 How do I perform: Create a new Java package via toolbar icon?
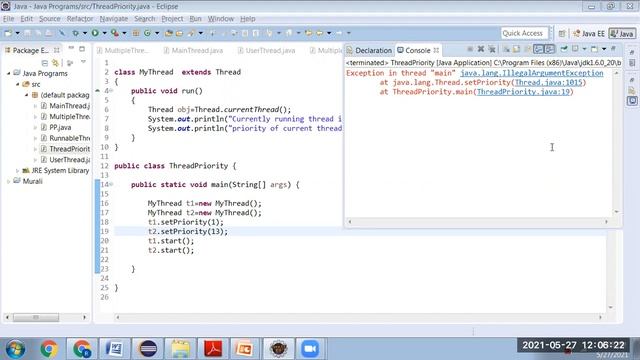tap(136, 33)
